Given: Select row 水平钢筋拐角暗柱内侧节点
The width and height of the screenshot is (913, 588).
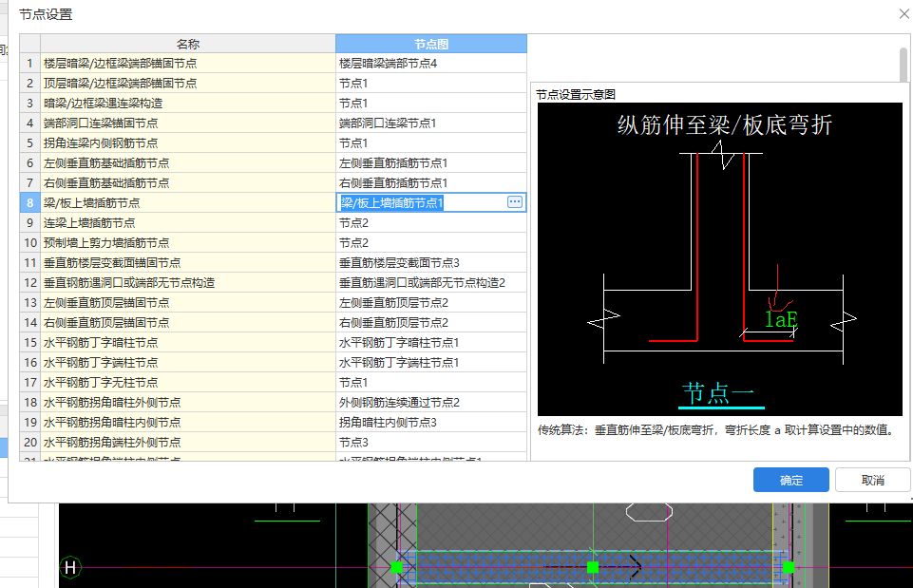Looking at the screenshot, I should pyautogui.click(x=187, y=422).
